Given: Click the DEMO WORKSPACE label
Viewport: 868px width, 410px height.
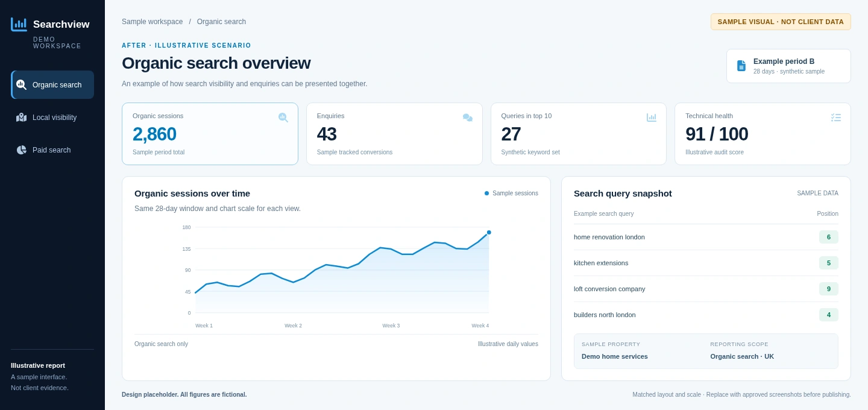Looking at the screenshot, I should pyautogui.click(x=57, y=43).
